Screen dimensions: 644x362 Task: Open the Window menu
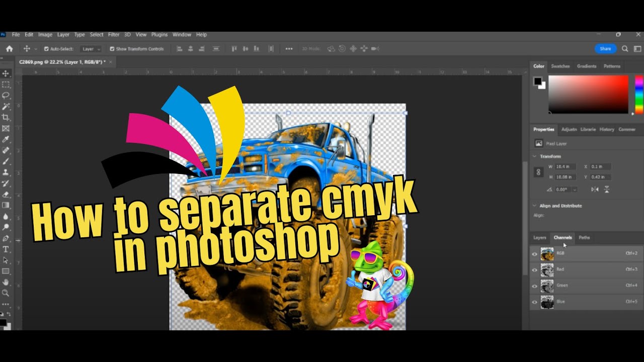coord(182,35)
